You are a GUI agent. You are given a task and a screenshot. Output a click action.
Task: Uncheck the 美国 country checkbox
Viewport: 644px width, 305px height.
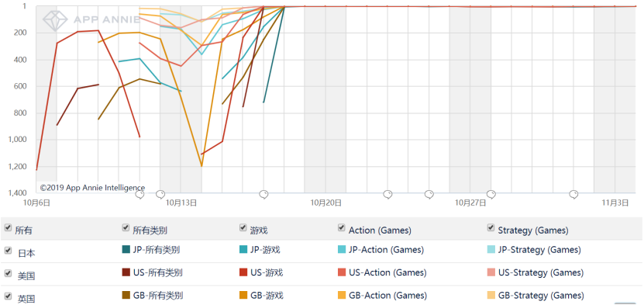(8, 273)
